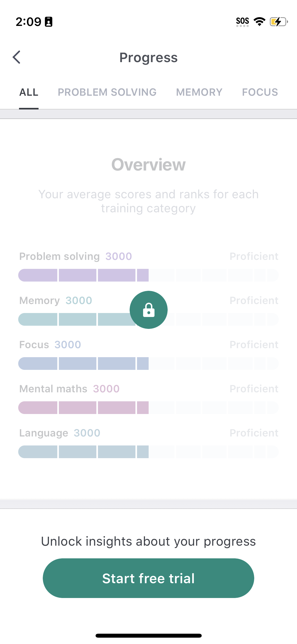The height and width of the screenshot is (644, 297).
Task: Tap the Language progress bar
Action: (148, 452)
